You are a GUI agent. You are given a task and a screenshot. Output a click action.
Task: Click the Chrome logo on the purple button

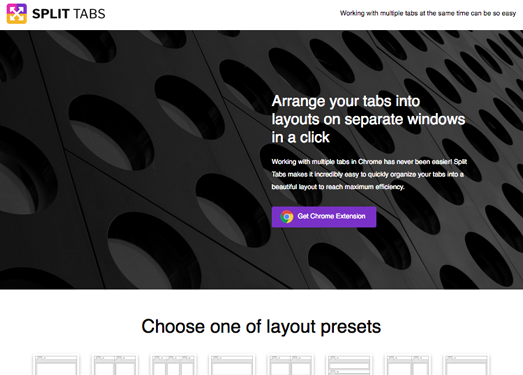287,217
